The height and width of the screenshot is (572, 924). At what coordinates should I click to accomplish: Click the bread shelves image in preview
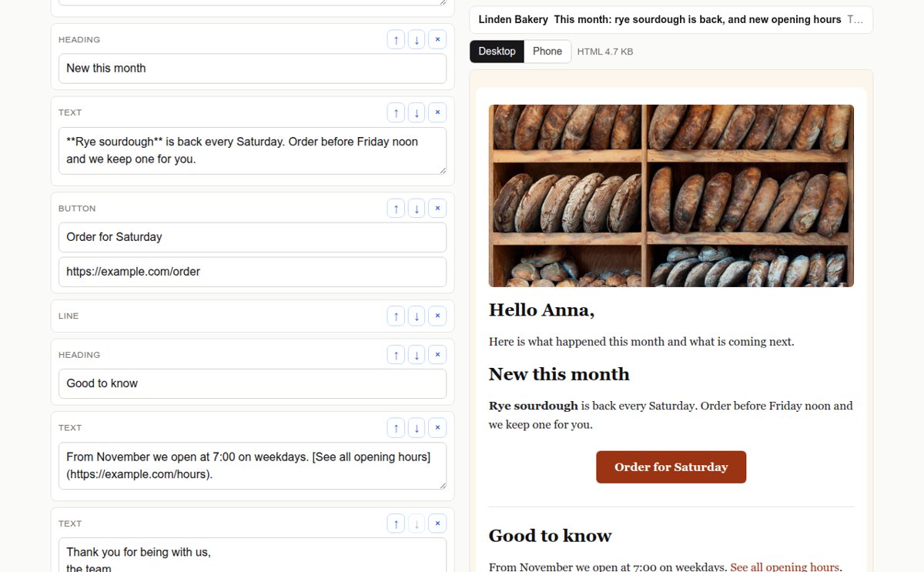[x=671, y=196]
